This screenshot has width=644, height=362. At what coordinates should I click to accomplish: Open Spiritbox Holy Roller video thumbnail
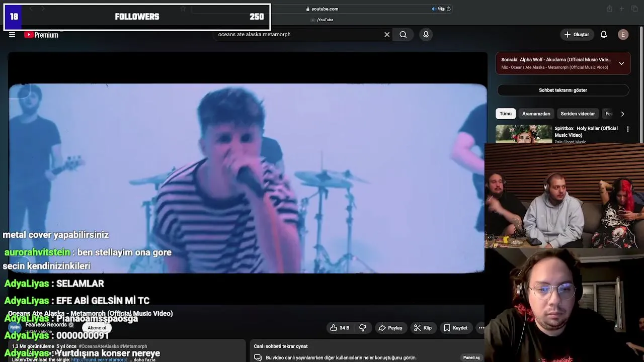tap(524, 134)
